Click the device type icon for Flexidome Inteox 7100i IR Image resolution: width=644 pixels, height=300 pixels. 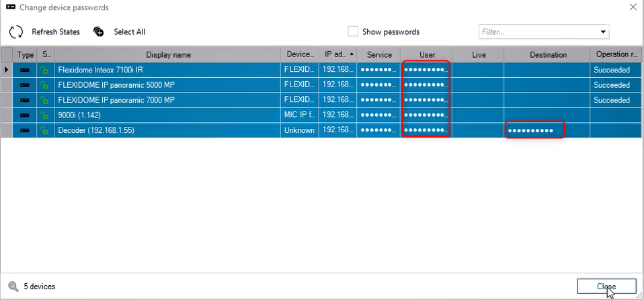(25, 70)
